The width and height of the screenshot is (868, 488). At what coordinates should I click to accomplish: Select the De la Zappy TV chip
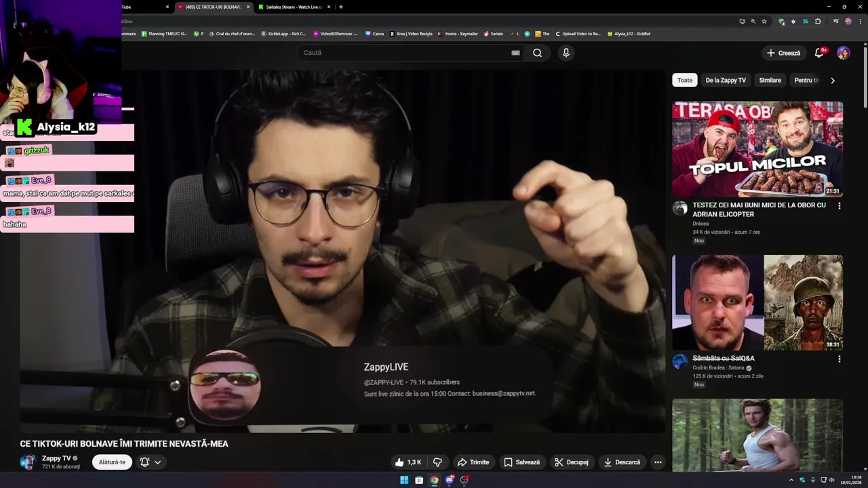pos(726,80)
